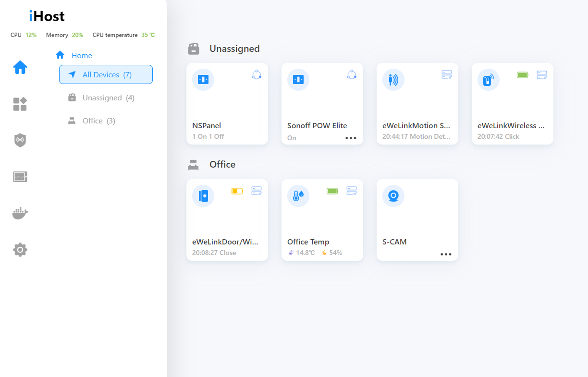Click the Memory 20% usage indicator

64,35
